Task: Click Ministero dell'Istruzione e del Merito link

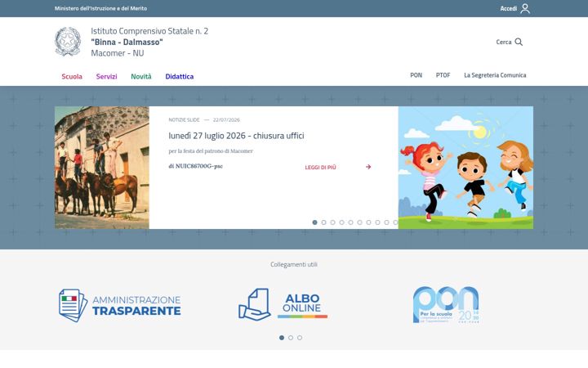Action: click(x=100, y=8)
